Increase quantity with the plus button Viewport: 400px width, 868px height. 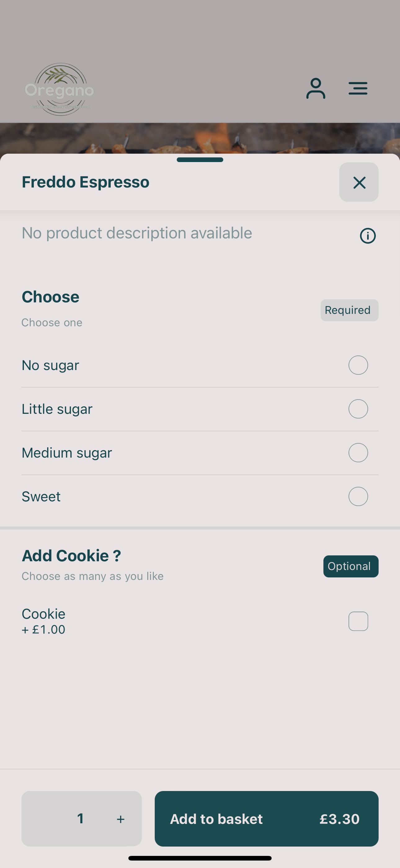[121, 819]
